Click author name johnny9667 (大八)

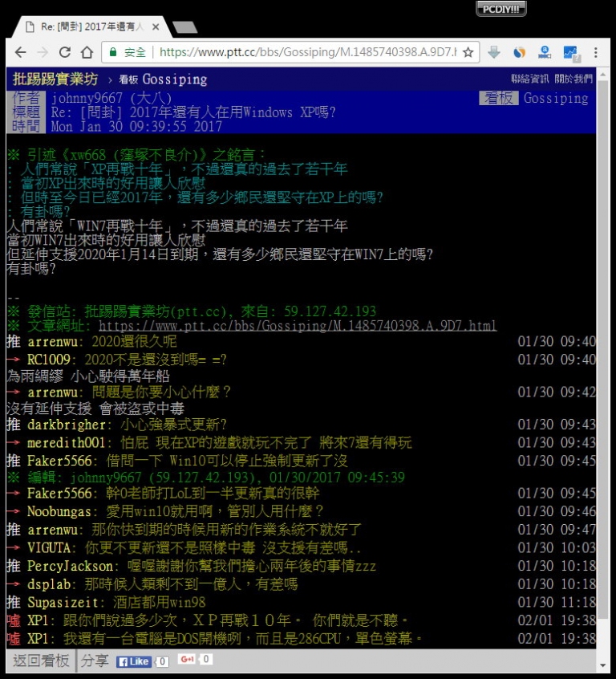(x=111, y=98)
